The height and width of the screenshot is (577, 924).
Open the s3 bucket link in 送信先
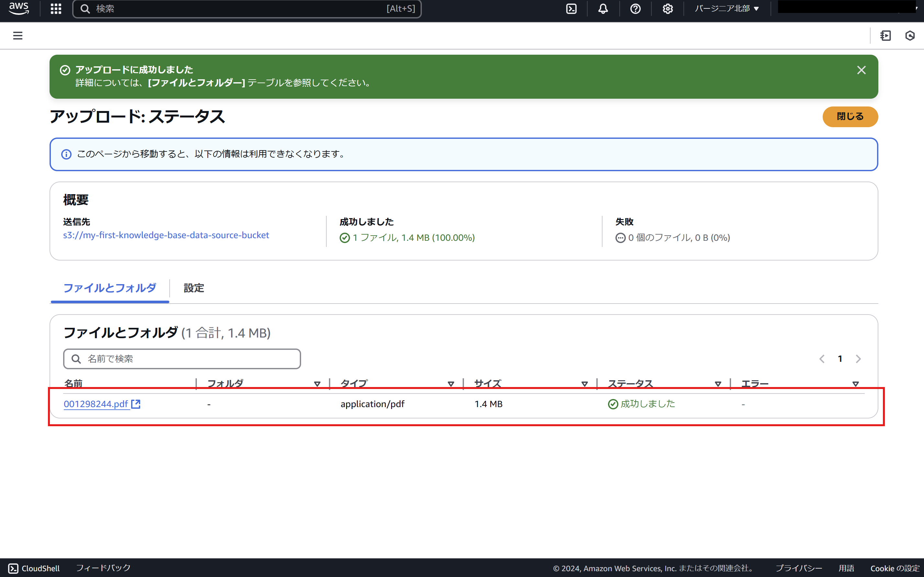point(166,235)
